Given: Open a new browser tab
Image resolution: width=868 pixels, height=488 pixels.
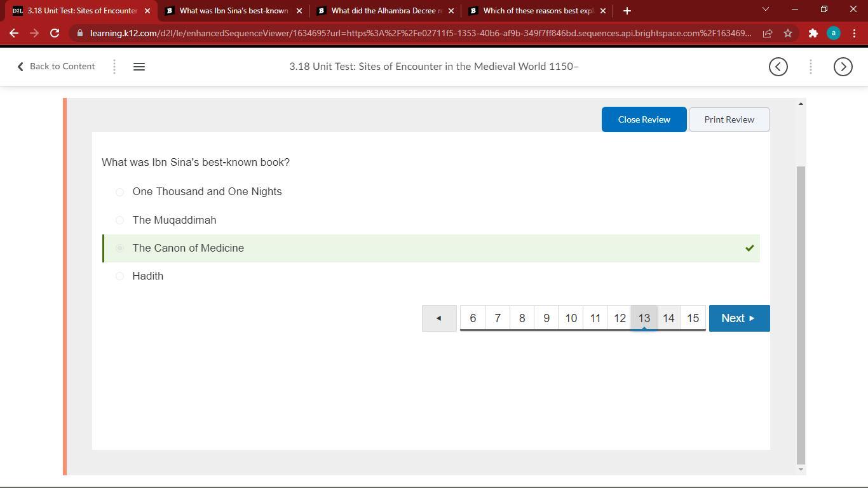Looking at the screenshot, I should pos(627,10).
